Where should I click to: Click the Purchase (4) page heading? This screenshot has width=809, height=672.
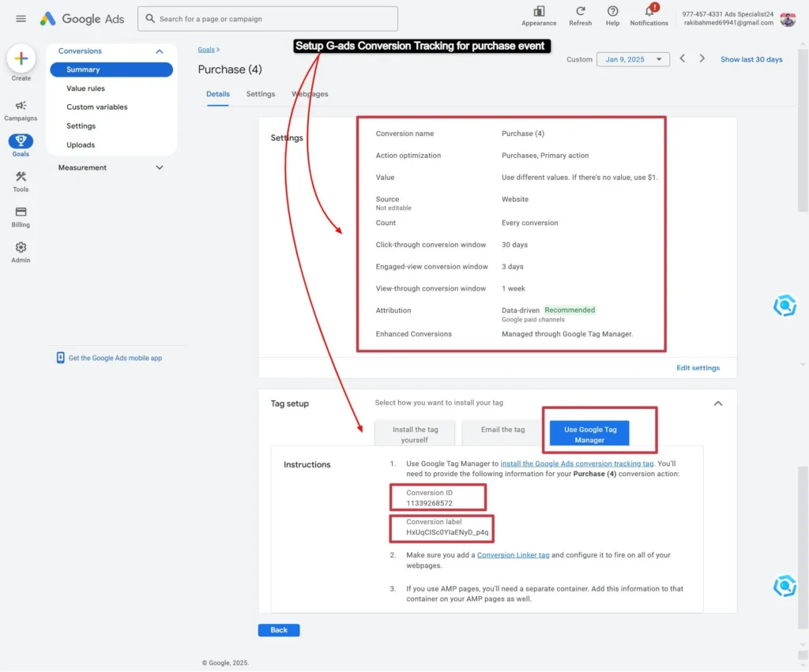[x=230, y=69]
